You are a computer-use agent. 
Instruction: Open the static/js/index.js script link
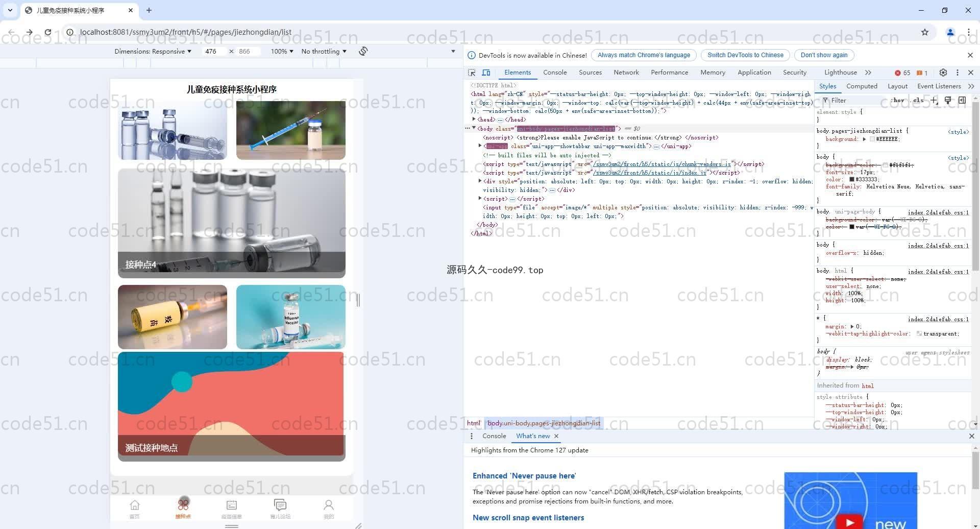coord(650,173)
